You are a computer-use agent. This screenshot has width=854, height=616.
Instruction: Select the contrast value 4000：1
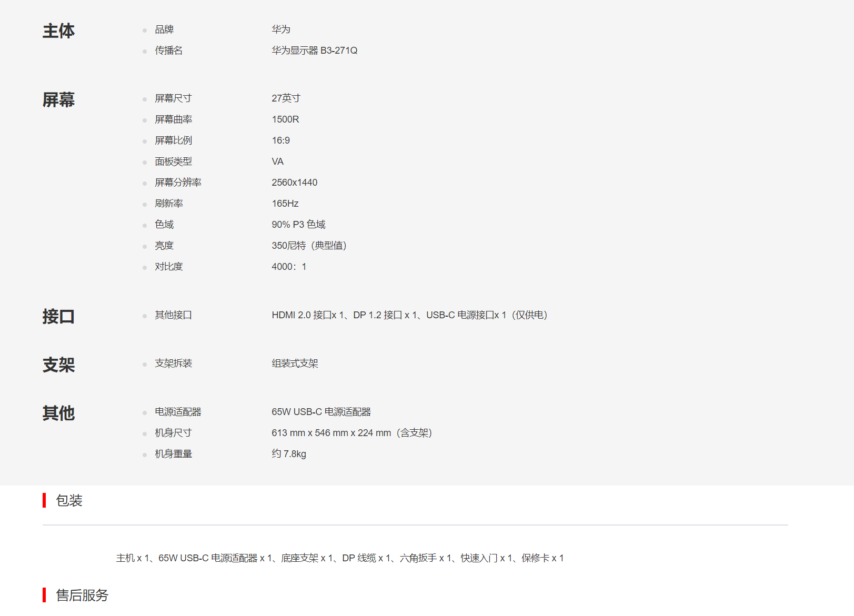tap(289, 267)
